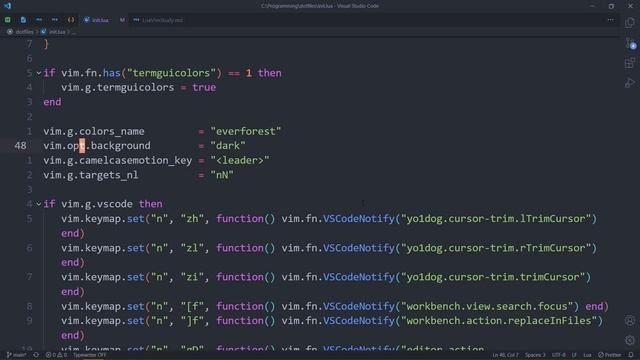Open the Manage gear icon
This screenshot has width=640, height=360.
(629, 340)
